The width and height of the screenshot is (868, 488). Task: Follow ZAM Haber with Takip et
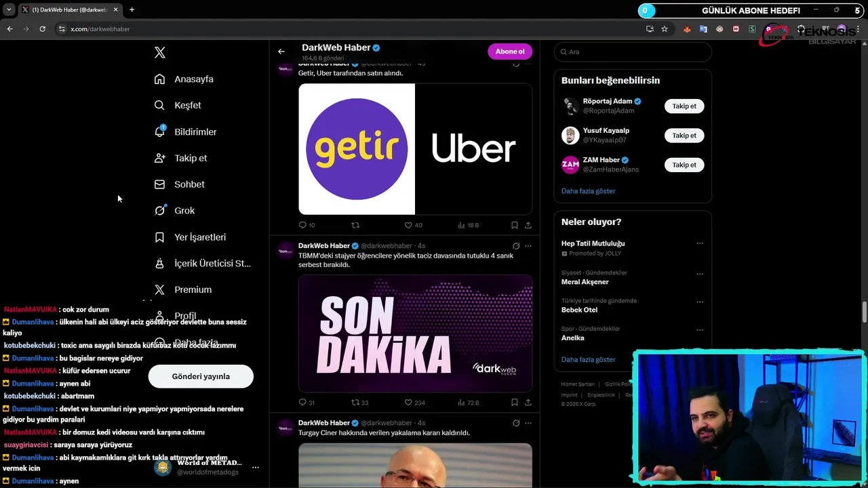click(x=684, y=165)
